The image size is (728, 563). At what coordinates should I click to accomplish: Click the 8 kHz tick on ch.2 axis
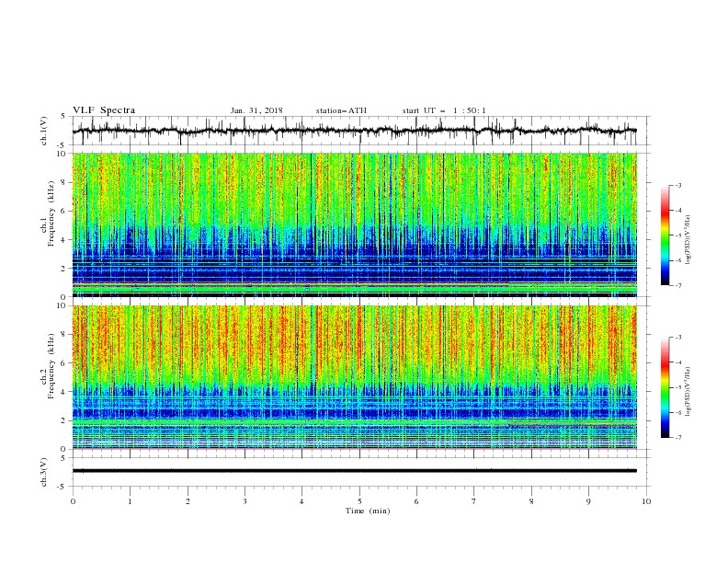(x=65, y=335)
